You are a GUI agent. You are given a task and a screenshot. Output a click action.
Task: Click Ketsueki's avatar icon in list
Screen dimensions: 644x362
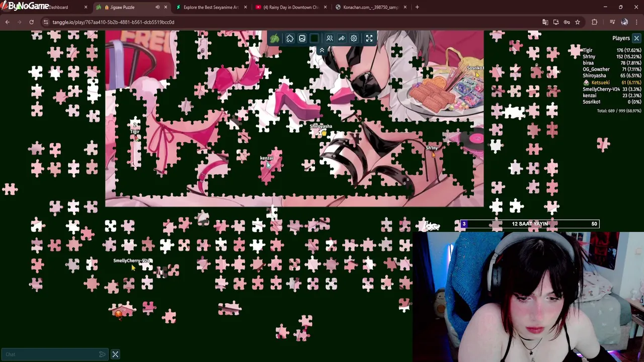(x=586, y=82)
